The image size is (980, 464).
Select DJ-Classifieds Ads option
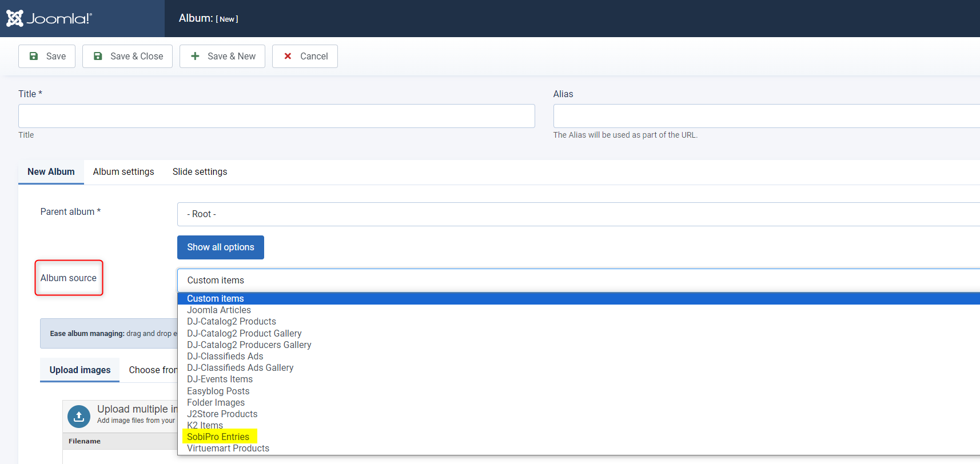pos(579,357)
